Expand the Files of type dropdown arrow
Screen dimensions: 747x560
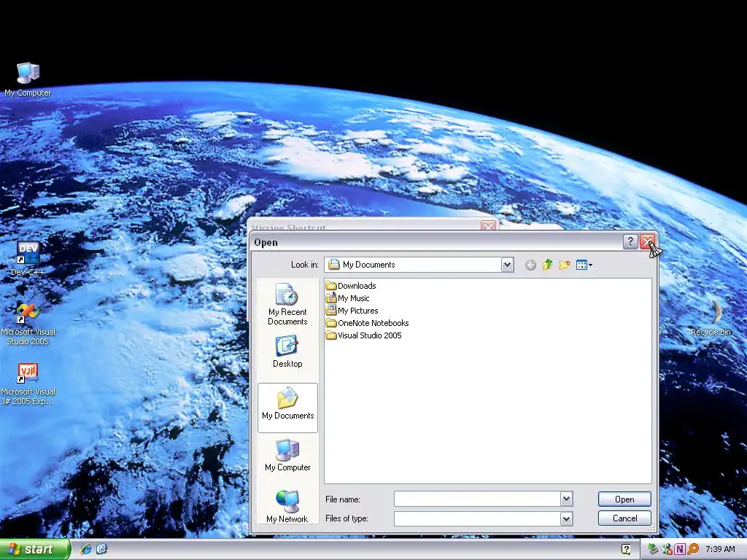click(566, 518)
